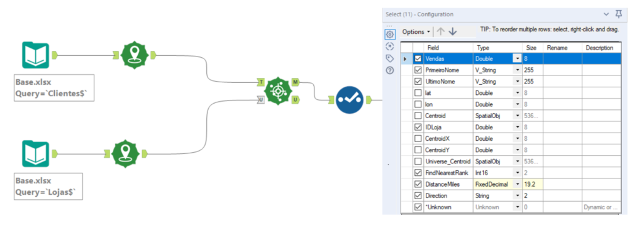Move selected row up with arrow
This screenshot has width=644, height=235.
[x=441, y=31]
